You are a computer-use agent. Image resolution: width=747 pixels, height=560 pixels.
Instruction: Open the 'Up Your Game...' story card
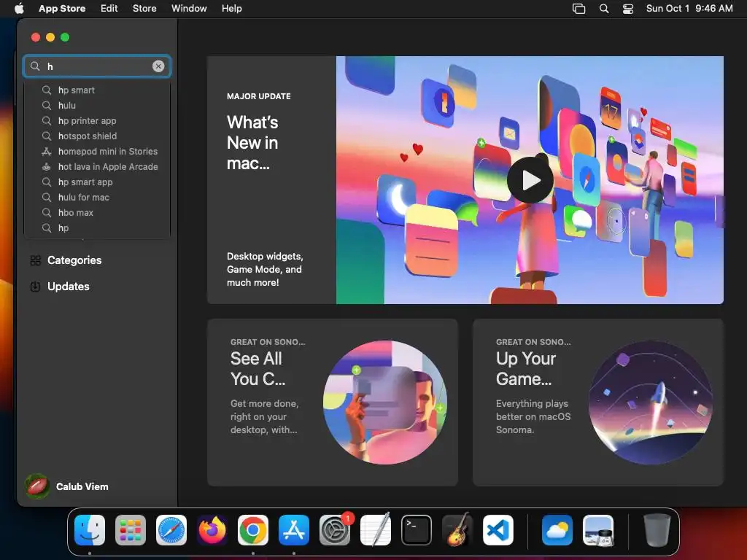(x=598, y=402)
